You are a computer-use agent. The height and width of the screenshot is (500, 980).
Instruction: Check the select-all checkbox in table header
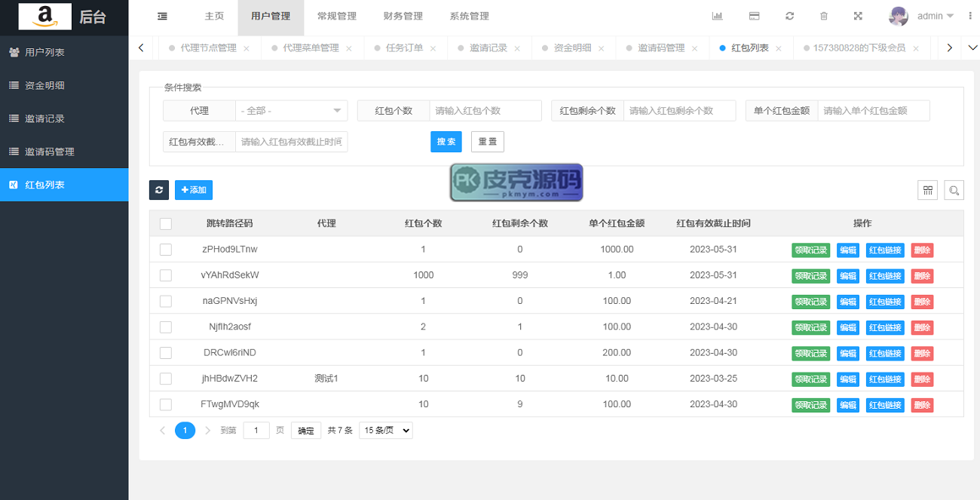coord(166,224)
